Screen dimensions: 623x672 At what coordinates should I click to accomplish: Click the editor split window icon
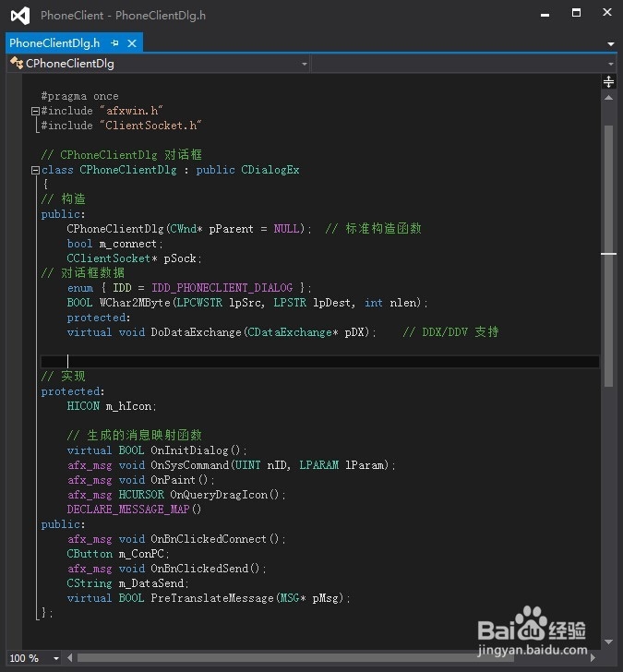pyautogui.click(x=608, y=81)
